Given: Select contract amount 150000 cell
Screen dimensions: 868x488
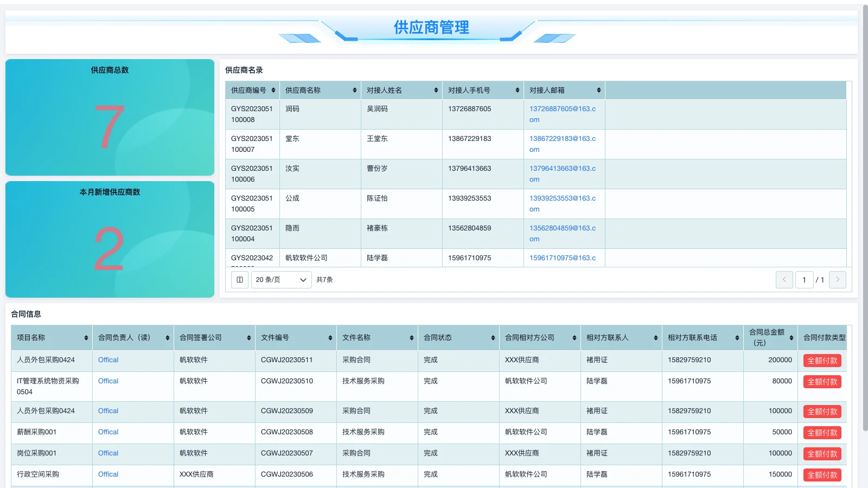Looking at the screenshot, I should point(770,475).
